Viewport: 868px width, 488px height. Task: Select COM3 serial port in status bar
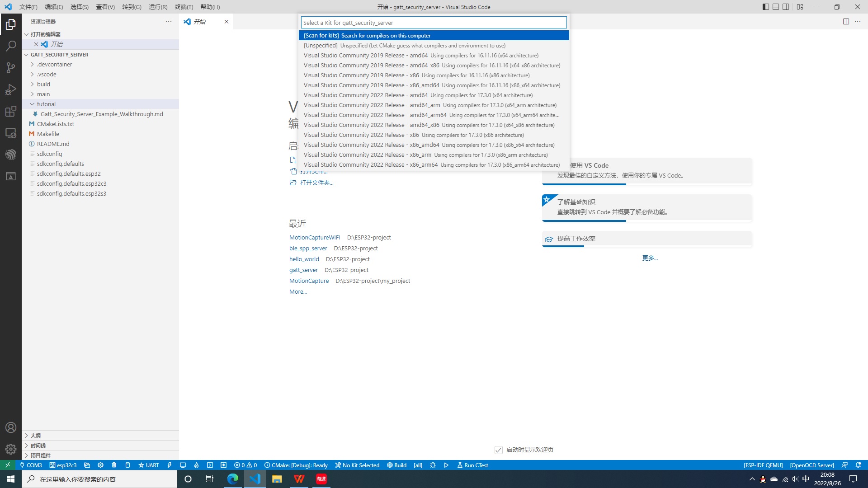(31, 465)
